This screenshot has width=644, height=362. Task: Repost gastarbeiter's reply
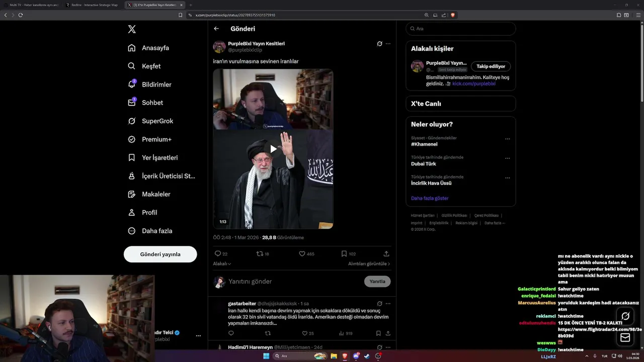click(268, 333)
